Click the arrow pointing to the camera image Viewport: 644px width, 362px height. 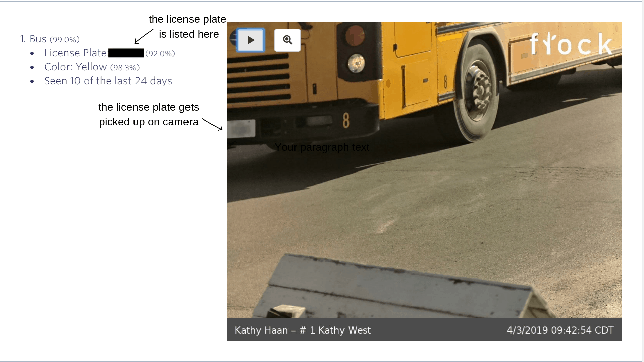[x=212, y=124]
